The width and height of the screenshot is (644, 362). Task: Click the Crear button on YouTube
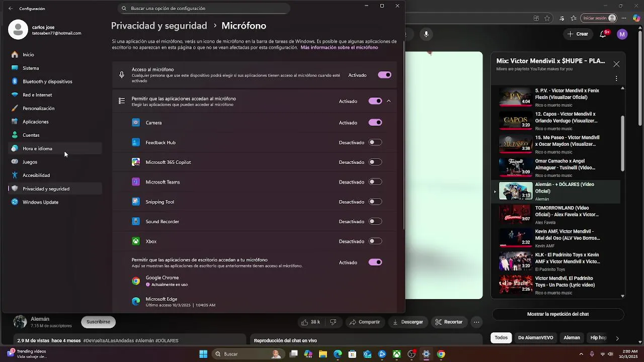click(578, 34)
